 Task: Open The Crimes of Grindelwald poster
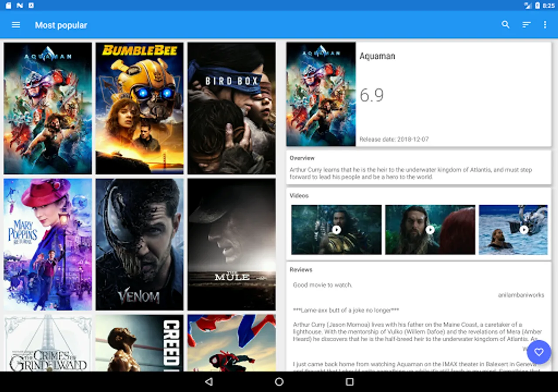[x=48, y=343]
